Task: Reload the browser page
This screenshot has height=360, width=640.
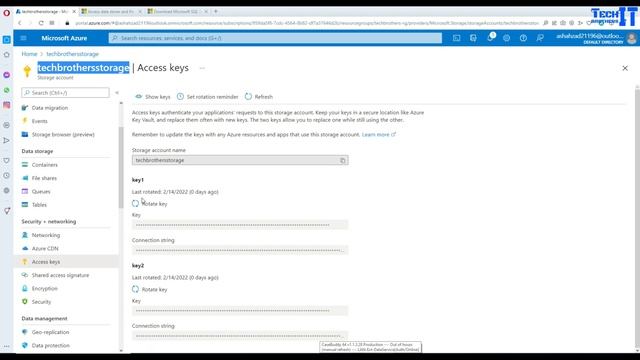Action: 41,23
